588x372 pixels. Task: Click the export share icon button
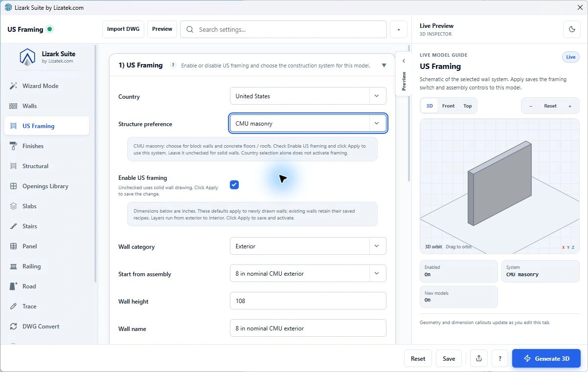pyautogui.click(x=479, y=358)
